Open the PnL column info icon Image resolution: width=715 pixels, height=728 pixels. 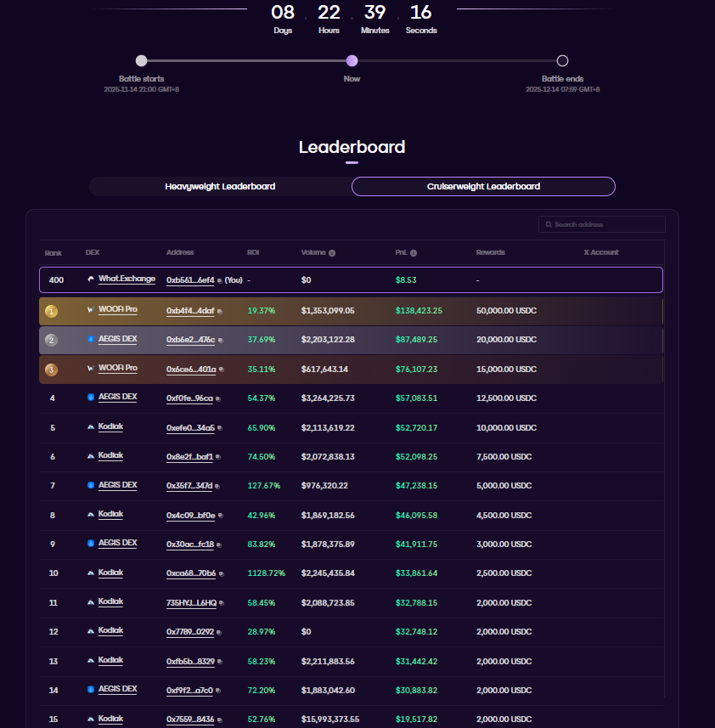coord(414,253)
